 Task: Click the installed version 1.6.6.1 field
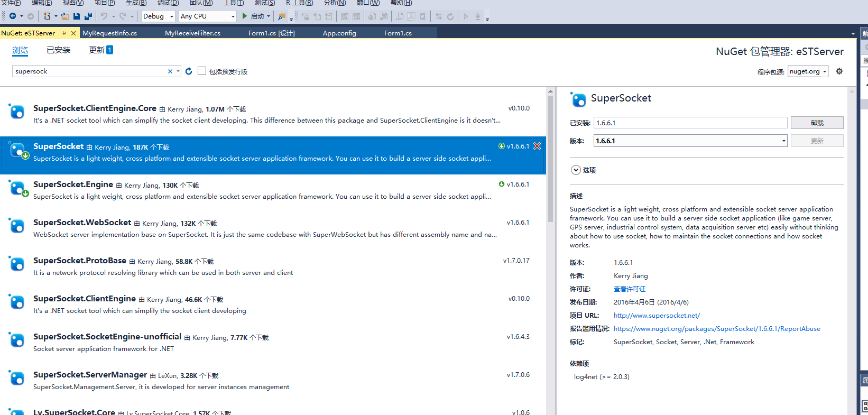(x=690, y=123)
